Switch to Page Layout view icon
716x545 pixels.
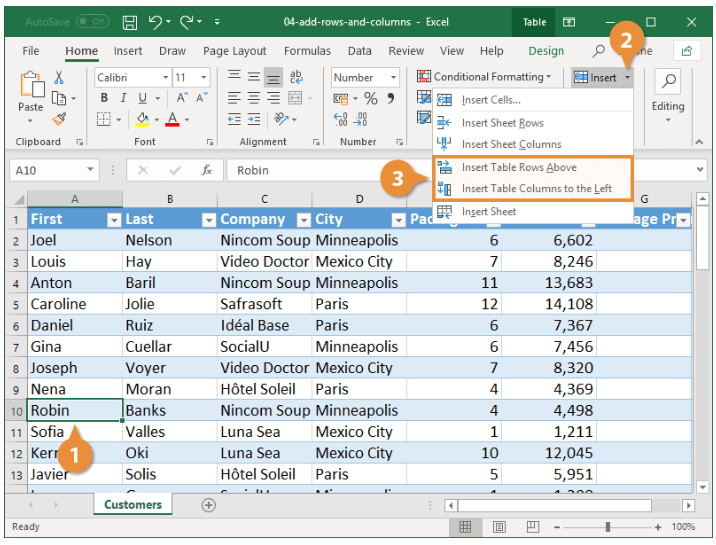499,527
